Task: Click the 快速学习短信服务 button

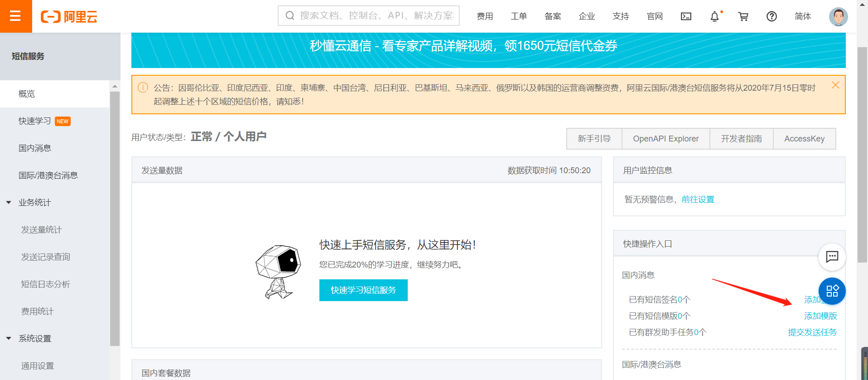Action: (363, 290)
